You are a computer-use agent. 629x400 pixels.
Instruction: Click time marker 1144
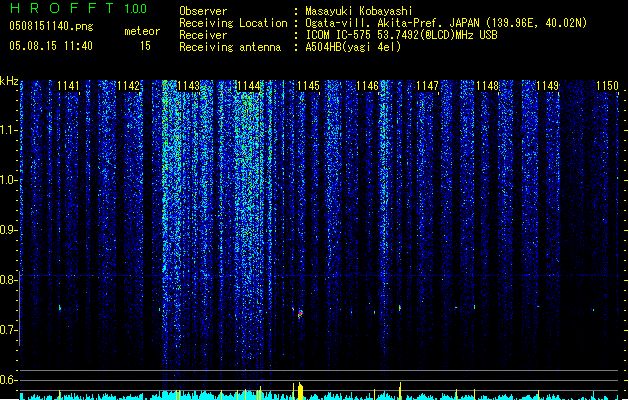[x=248, y=86]
